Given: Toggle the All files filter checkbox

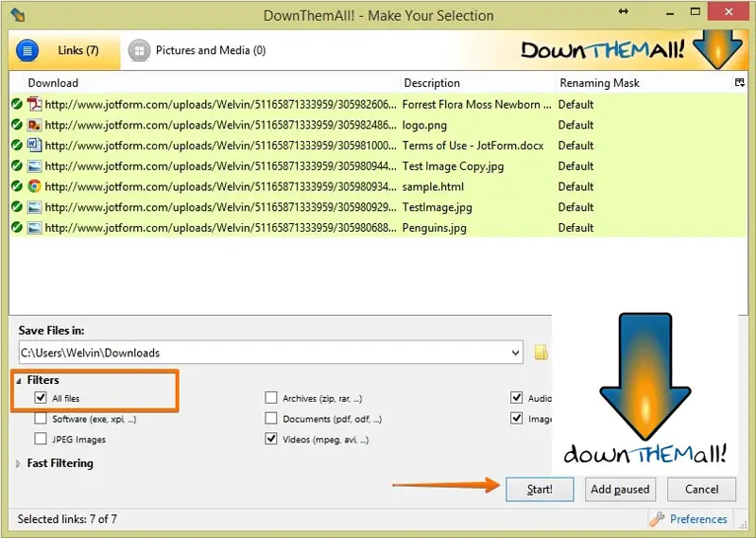Looking at the screenshot, I should click(41, 397).
